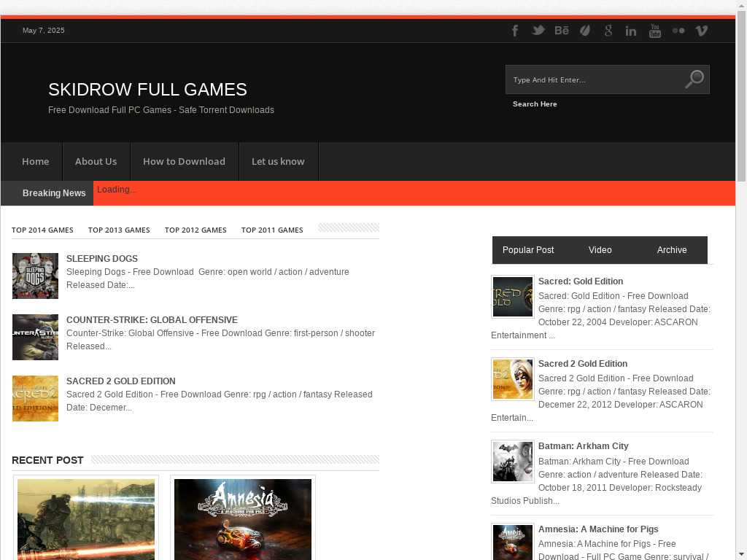Open the Sacred: Gold Edition sidebar link
The width and height of the screenshot is (747, 560).
581,281
